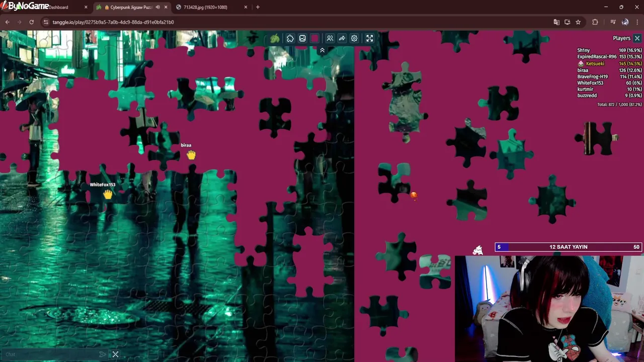644x362 pixels.
Task: Click the streamer webcam overlay
Action: (x=549, y=309)
